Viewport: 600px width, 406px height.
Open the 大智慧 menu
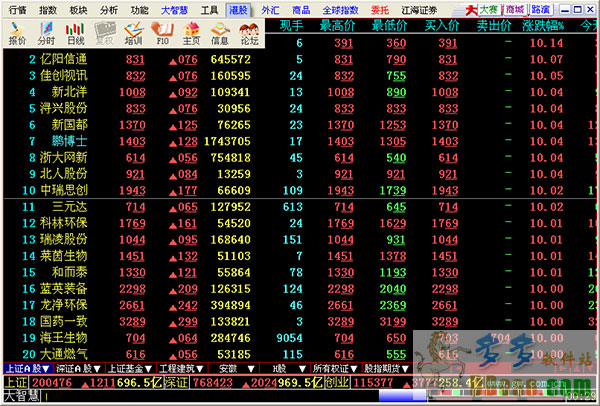pyautogui.click(x=174, y=10)
